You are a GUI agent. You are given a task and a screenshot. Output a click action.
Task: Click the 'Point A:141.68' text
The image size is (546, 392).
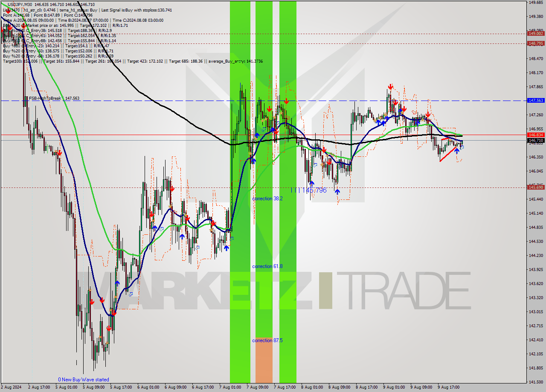pyautogui.click(x=16, y=15)
